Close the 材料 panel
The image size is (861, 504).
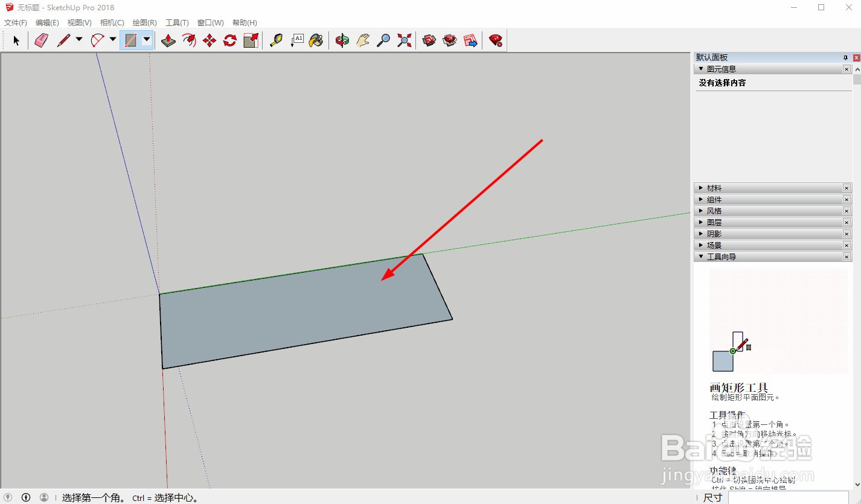pos(847,188)
